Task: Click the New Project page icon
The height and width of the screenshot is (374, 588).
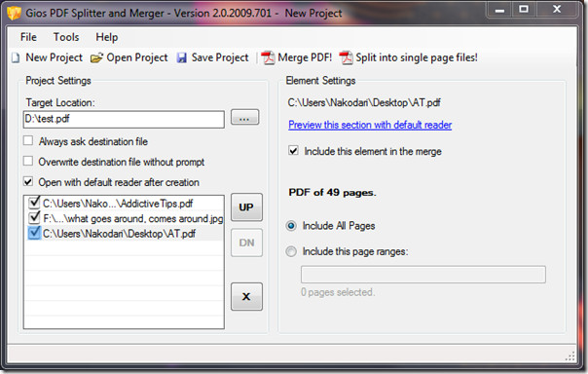Action: click(16, 58)
